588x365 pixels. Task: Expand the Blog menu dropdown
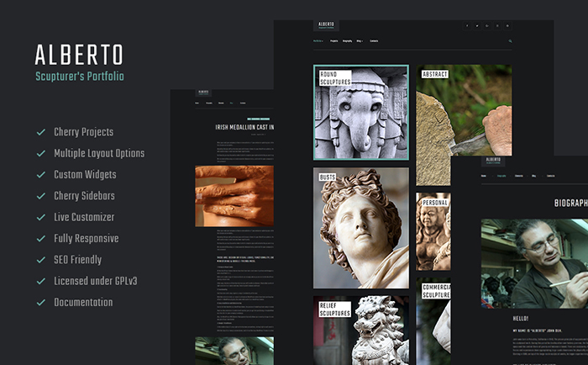point(359,40)
